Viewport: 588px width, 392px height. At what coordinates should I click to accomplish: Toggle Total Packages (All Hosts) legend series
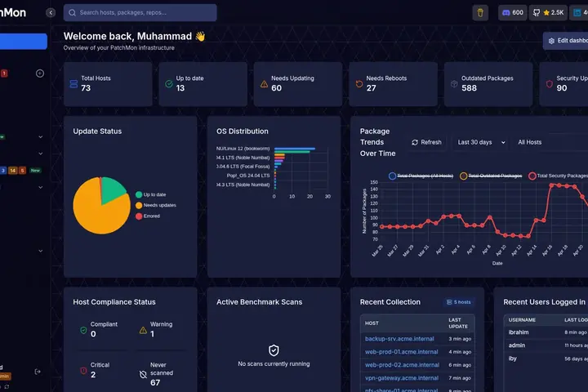click(421, 176)
